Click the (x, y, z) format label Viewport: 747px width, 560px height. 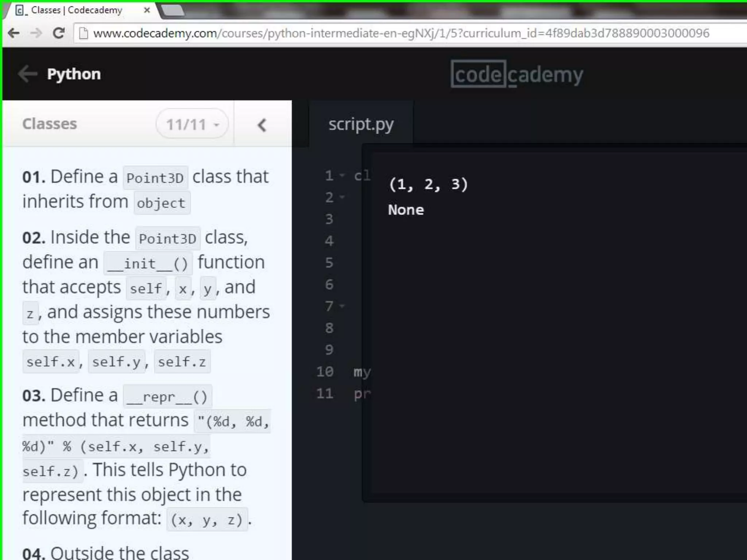(207, 520)
